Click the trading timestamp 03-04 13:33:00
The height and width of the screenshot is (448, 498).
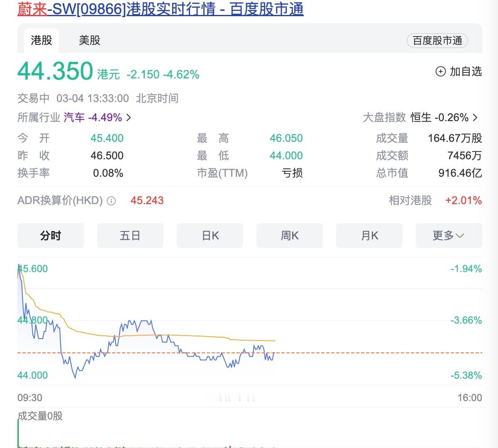pyautogui.click(x=93, y=98)
